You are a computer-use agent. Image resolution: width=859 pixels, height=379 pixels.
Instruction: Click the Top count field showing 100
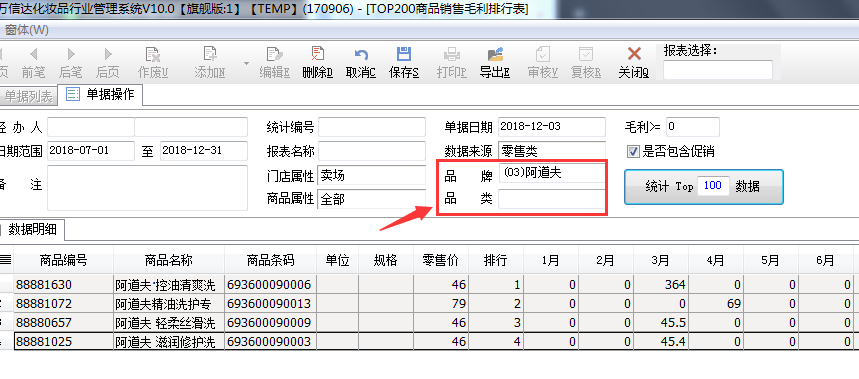pyautogui.click(x=713, y=186)
